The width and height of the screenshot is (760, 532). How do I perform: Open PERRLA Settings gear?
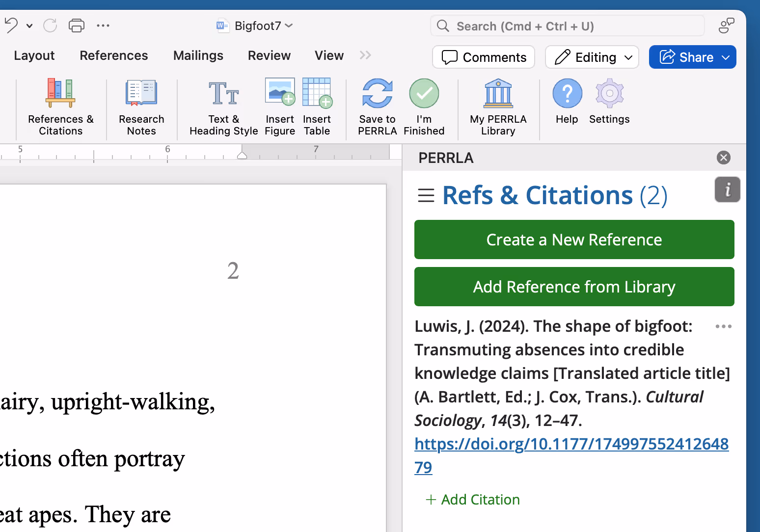[x=609, y=102]
